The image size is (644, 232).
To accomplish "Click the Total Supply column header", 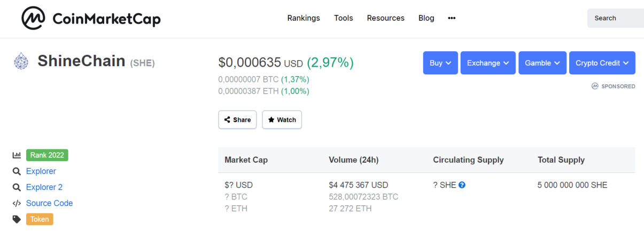I will point(561,160).
